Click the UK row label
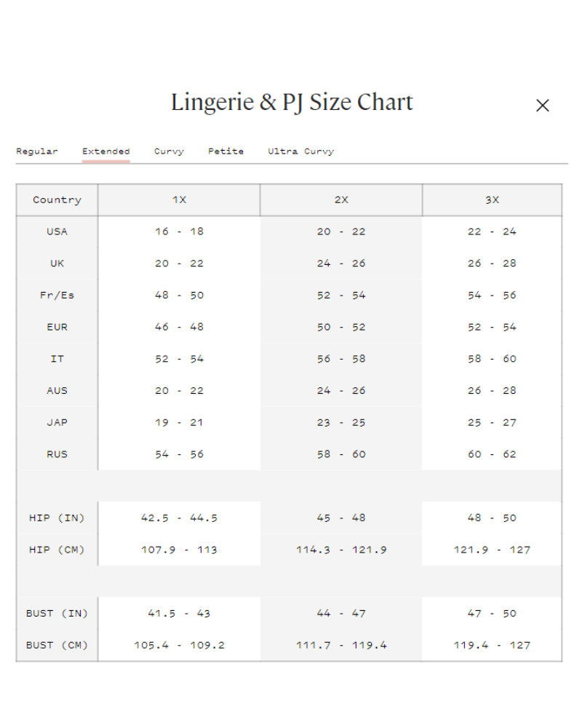 57,264
